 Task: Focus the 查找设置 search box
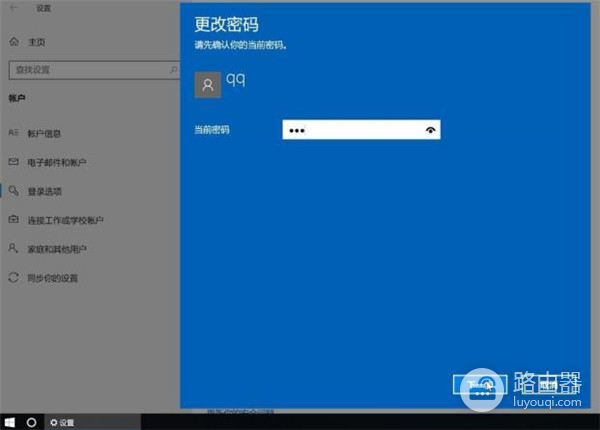(x=94, y=70)
